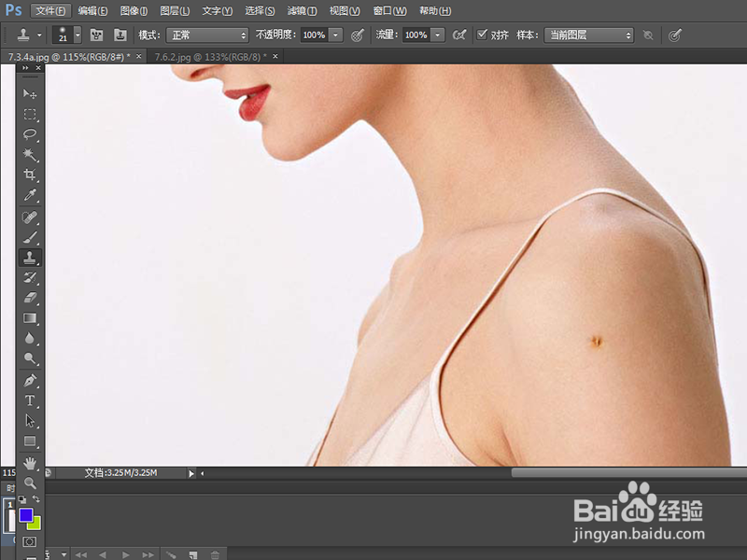This screenshot has height=560, width=747.
Task: Open the 文字(Y) menu
Action: [x=218, y=11]
